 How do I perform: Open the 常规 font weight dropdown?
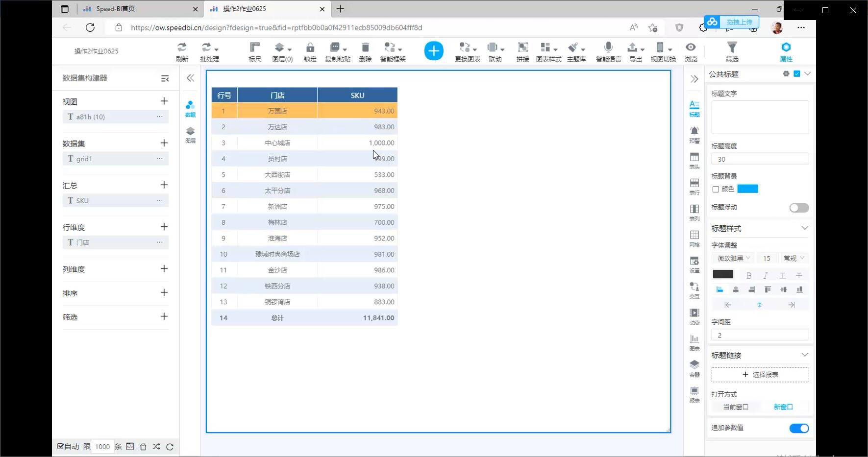(794, 258)
